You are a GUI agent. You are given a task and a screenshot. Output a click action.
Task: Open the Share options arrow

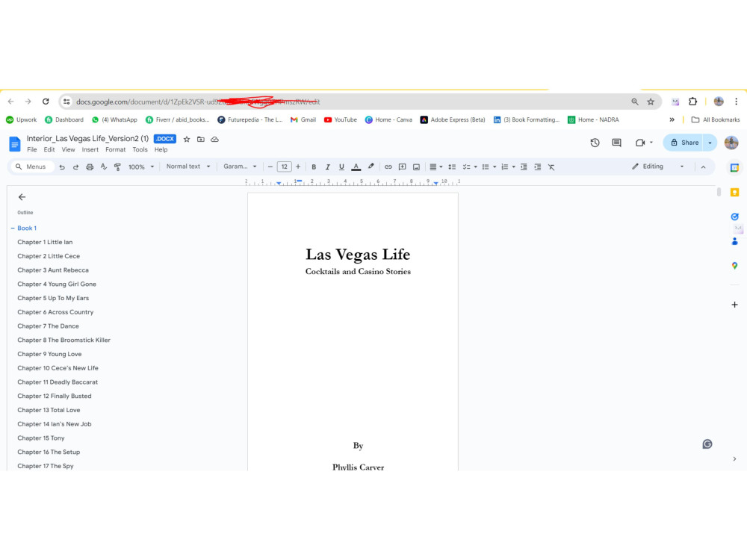point(710,143)
